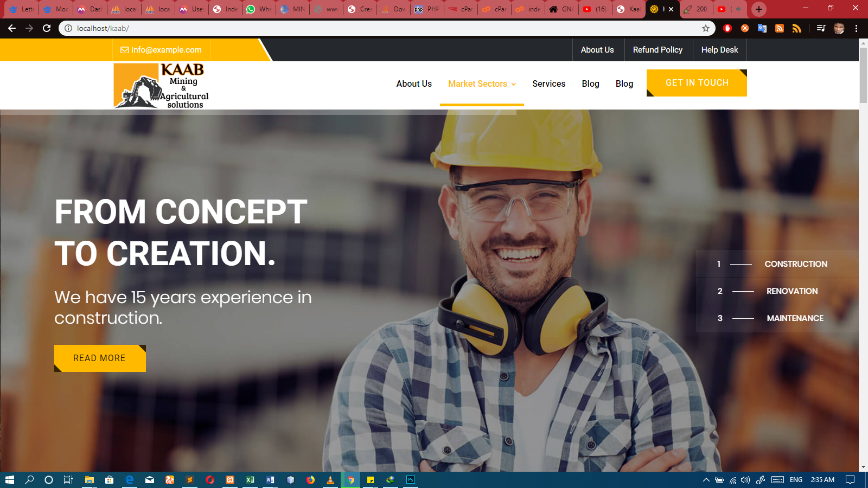Show hidden icons in the system tray

[x=707, y=480]
